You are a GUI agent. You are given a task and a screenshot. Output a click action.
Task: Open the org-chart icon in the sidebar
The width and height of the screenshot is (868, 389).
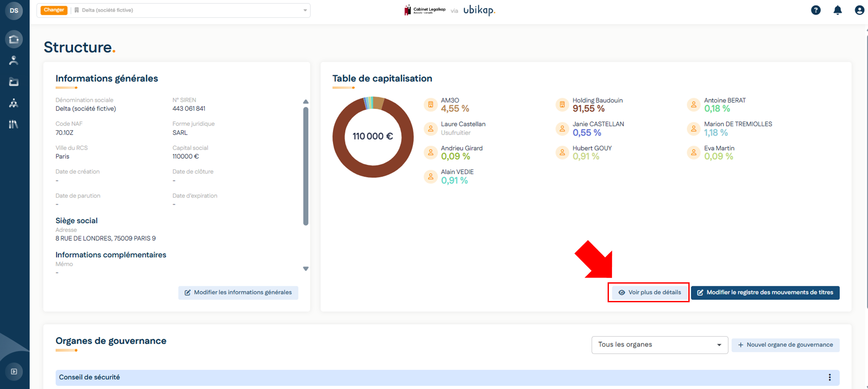pos(14,103)
